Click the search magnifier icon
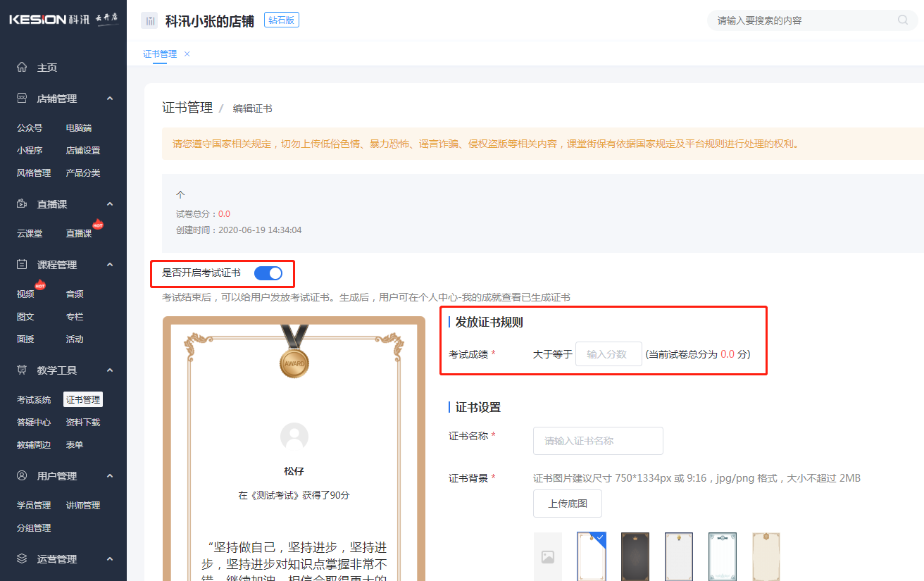This screenshot has width=924, height=581. pos(902,20)
